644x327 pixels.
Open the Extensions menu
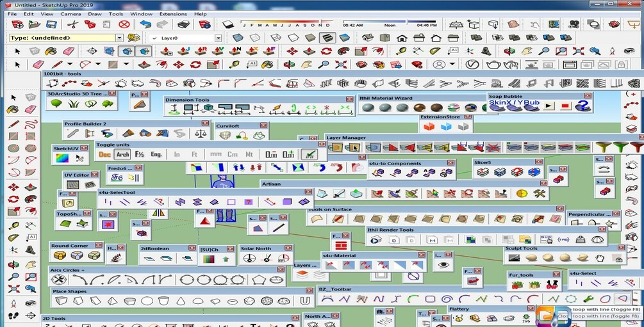[173, 13]
